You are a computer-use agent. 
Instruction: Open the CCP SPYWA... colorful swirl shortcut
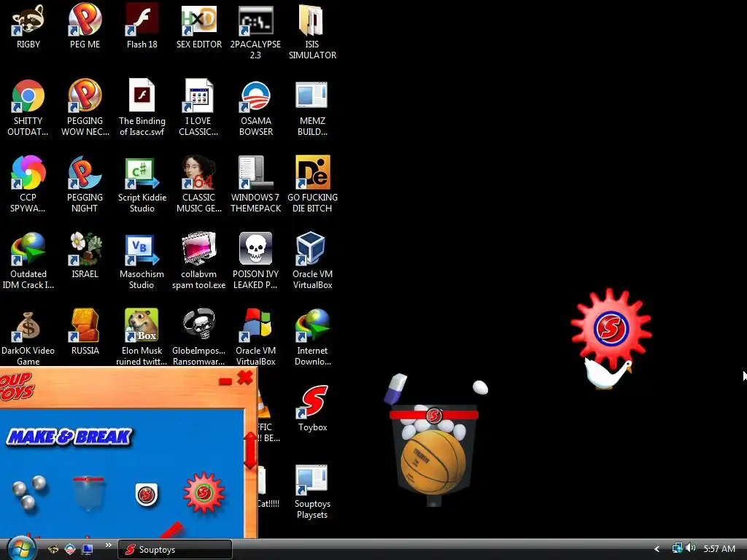(x=28, y=184)
